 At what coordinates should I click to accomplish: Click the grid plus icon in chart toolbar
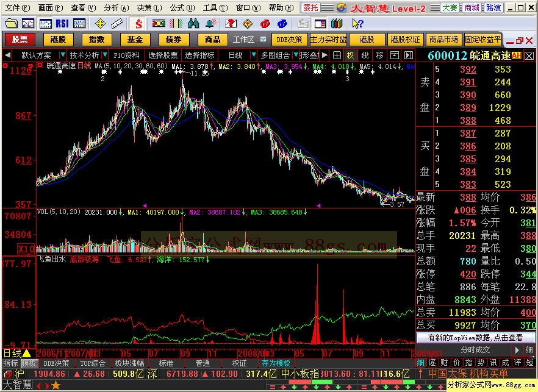(x=337, y=55)
